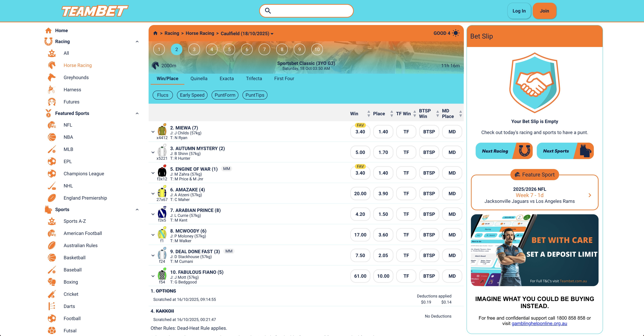
Task: Collapse the Racing sidebar section
Action: click(x=137, y=42)
